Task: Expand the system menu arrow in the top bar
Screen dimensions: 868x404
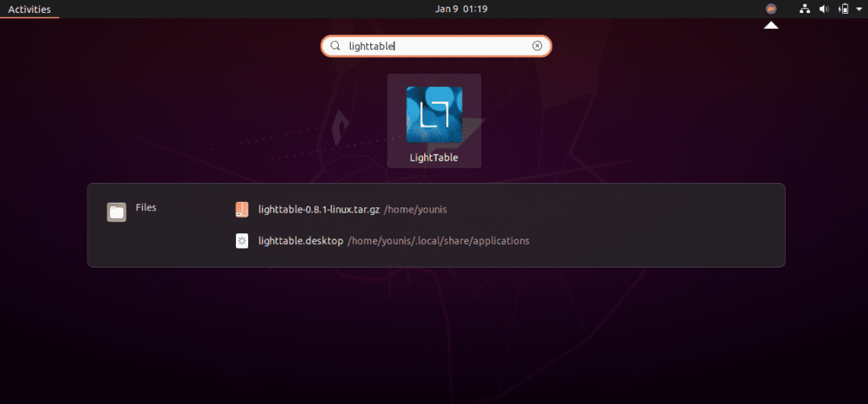Action: click(x=858, y=9)
